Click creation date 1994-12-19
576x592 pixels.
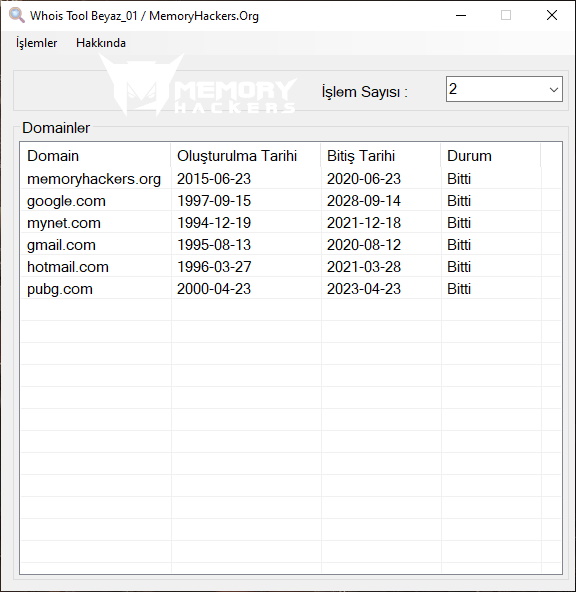pos(214,223)
